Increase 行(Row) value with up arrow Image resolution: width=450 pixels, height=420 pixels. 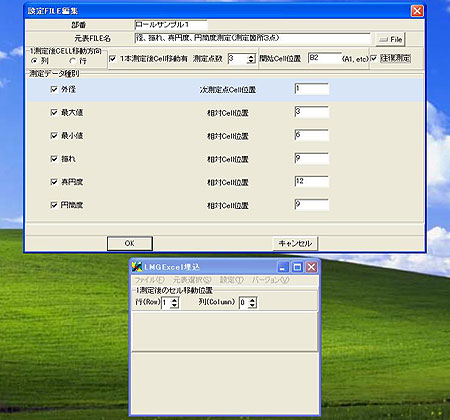tap(174, 300)
